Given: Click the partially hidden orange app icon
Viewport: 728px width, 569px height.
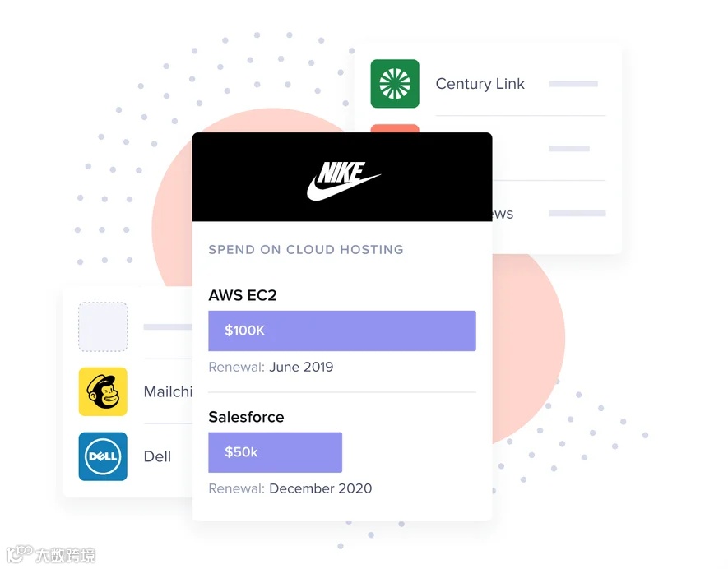Looking at the screenshot, I should point(395,128).
